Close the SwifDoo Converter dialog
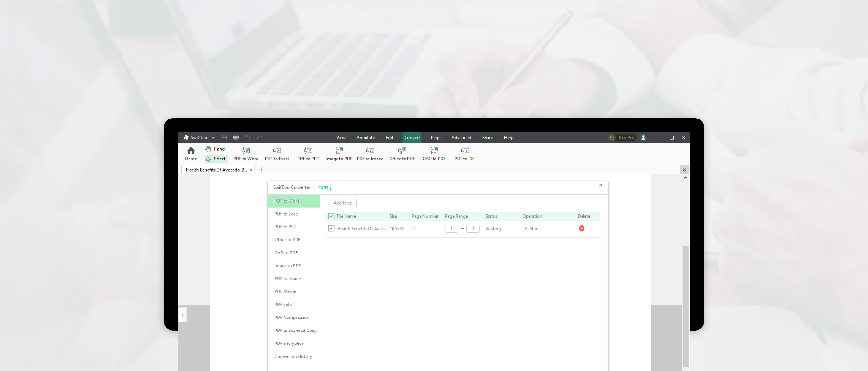This screenshot has height=371, width=868. [x=601, y=185]
